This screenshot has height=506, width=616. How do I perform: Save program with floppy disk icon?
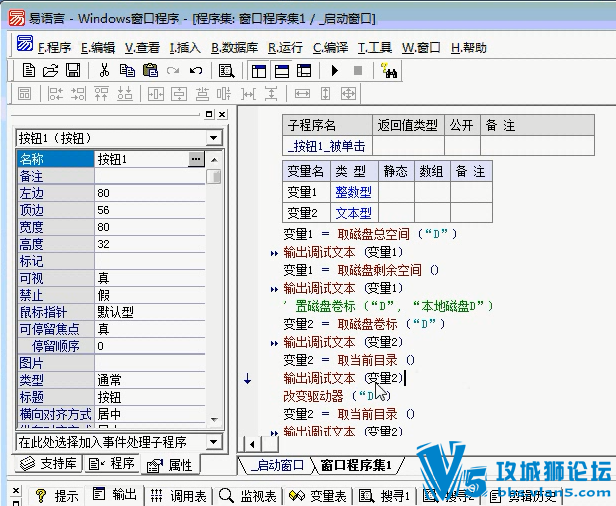(73, 71)
